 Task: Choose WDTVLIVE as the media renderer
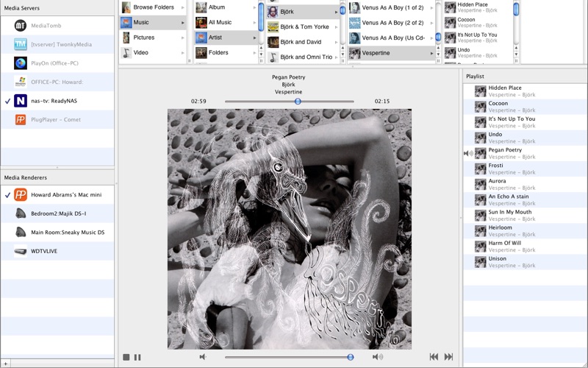pos(43,251)
